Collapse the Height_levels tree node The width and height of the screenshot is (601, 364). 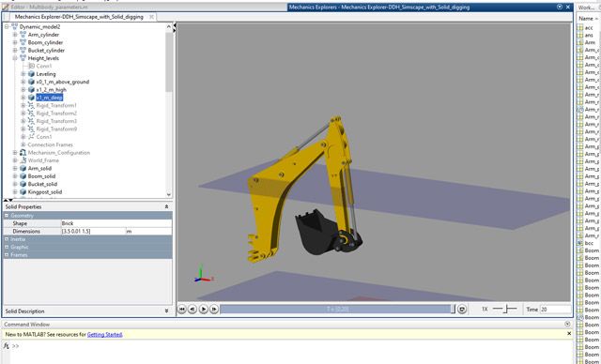[15, 58]
